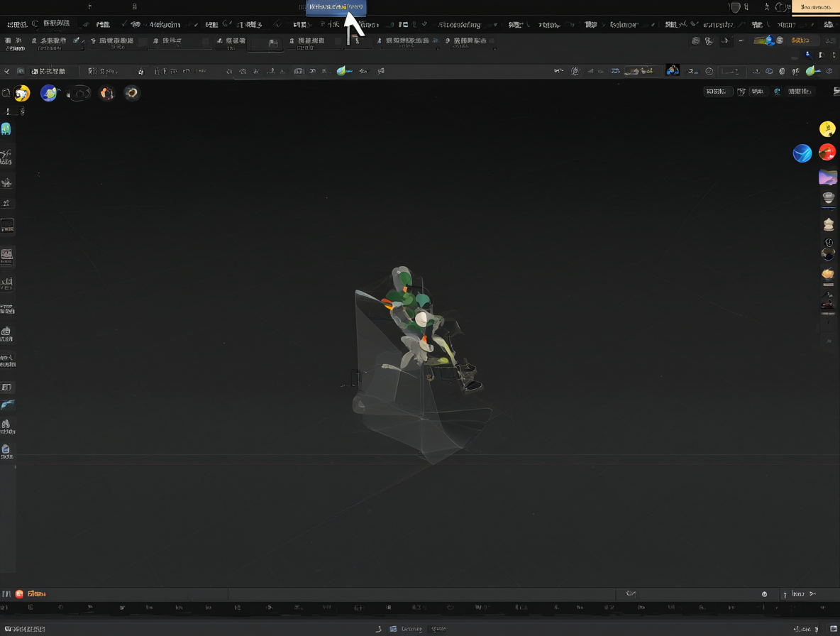840x636 pixels.
Task: Select the blue and green globe icon
Action: point(49,93)
